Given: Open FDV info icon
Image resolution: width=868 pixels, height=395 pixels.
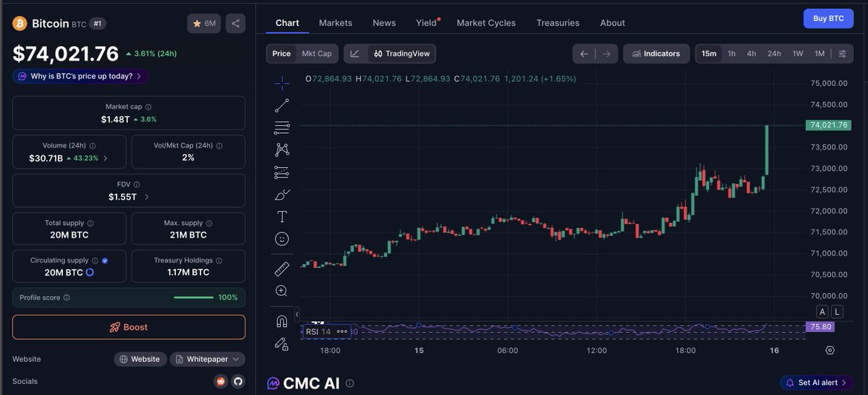Looking at the screenshot, I should point(137,184).
